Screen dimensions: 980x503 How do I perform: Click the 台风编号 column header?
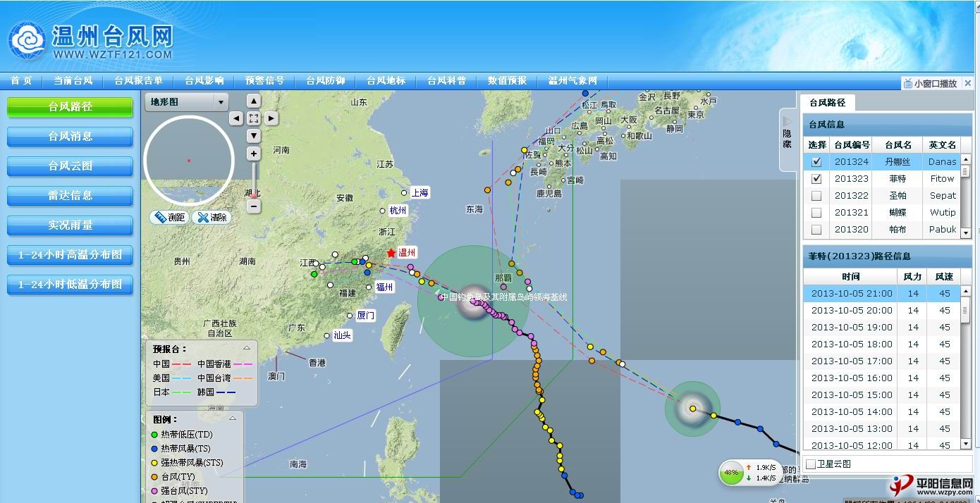coord(852,145)
